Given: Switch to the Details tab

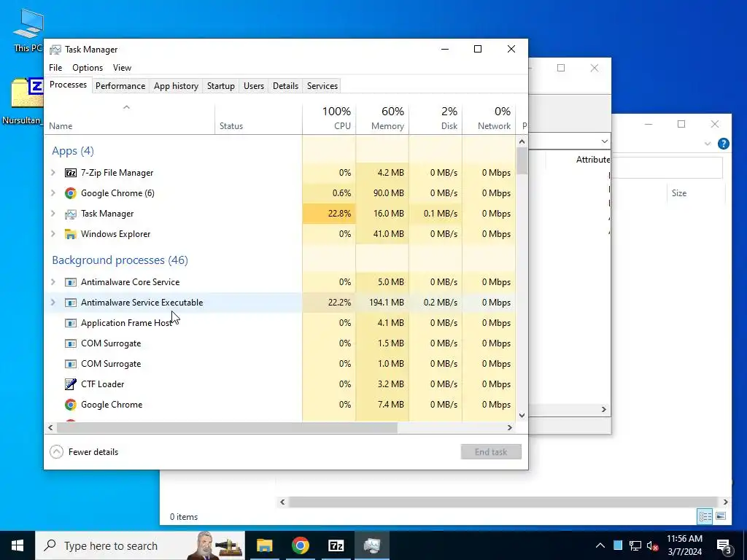Looking at the screenshot, I should (285, 86).
